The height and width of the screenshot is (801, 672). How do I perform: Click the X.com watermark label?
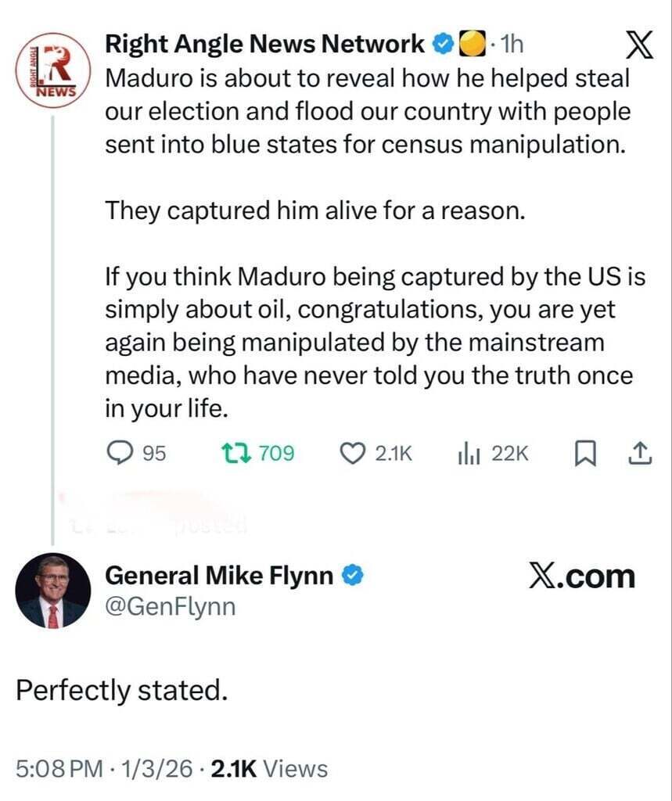pyautogui.click(x=581, y=577)
